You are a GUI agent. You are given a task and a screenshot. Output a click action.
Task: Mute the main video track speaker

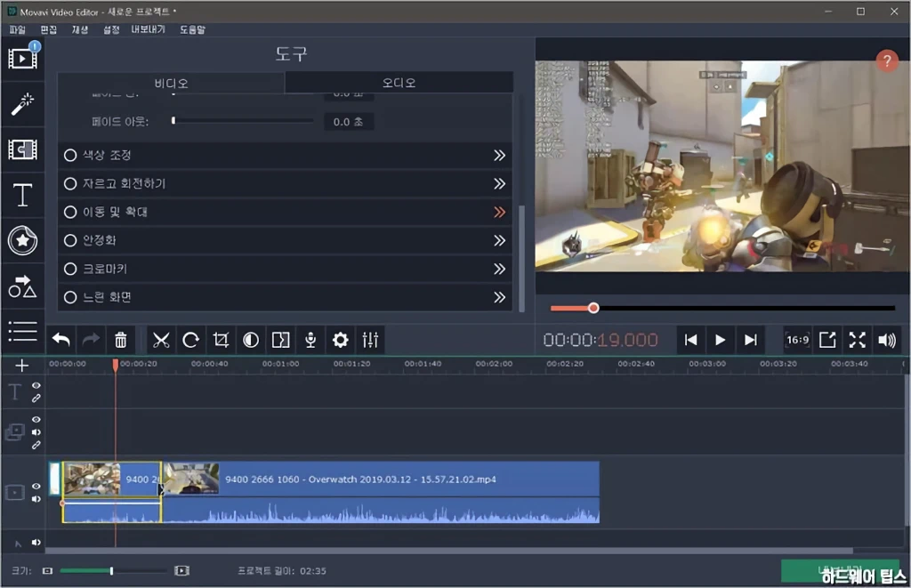36,499
